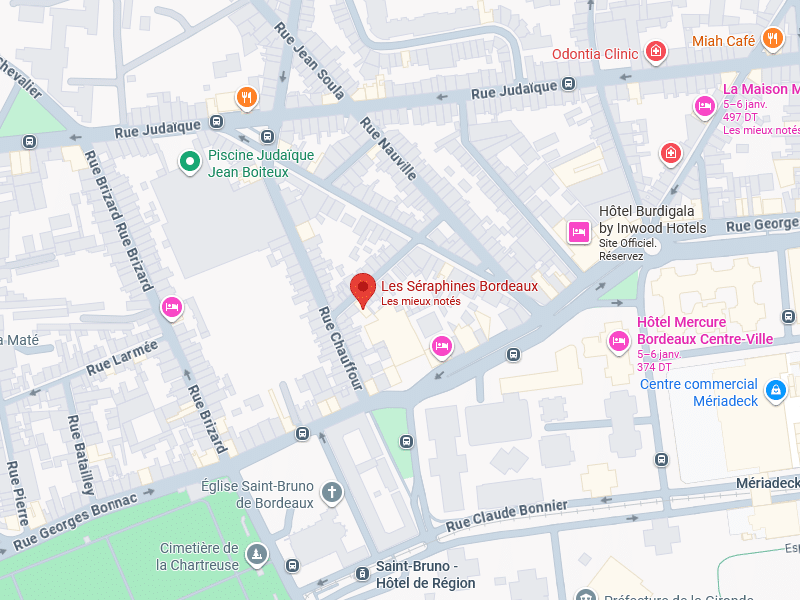Select the Centre commercial Mériadeck text label
The height and width of the screenshot is (600, 800).
point(699,392)
